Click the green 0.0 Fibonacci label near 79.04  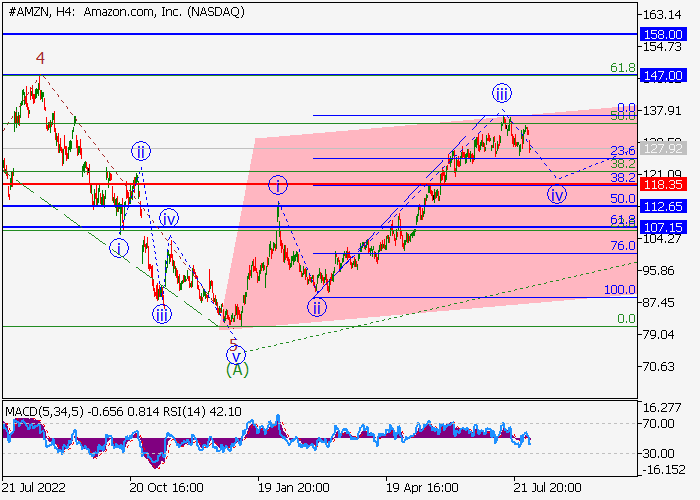click(x=626, y=319)
